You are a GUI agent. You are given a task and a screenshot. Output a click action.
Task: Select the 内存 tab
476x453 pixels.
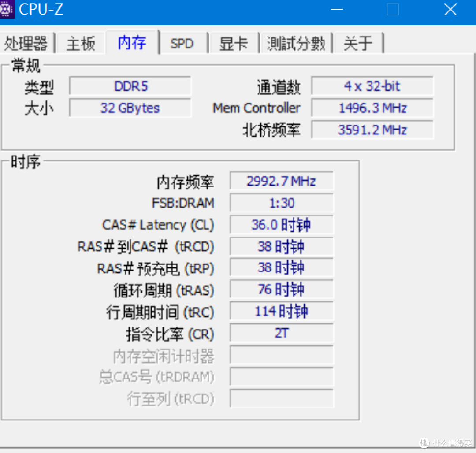132,42
